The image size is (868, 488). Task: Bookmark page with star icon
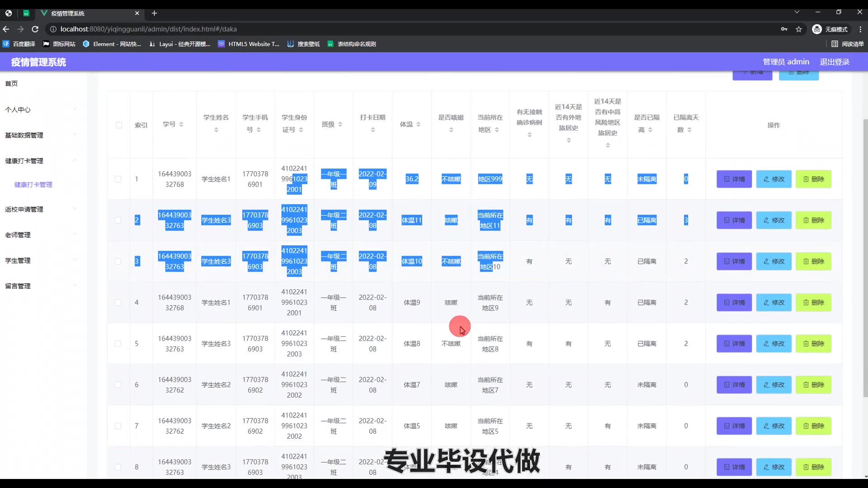pos(799,29)
